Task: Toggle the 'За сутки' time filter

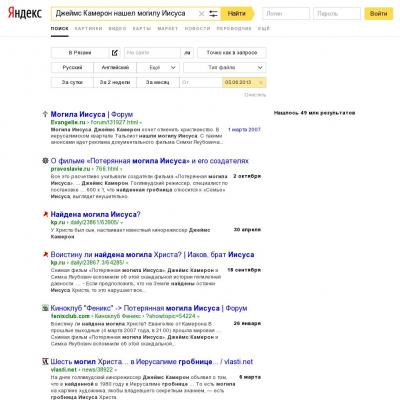Action: pos(72,82)
